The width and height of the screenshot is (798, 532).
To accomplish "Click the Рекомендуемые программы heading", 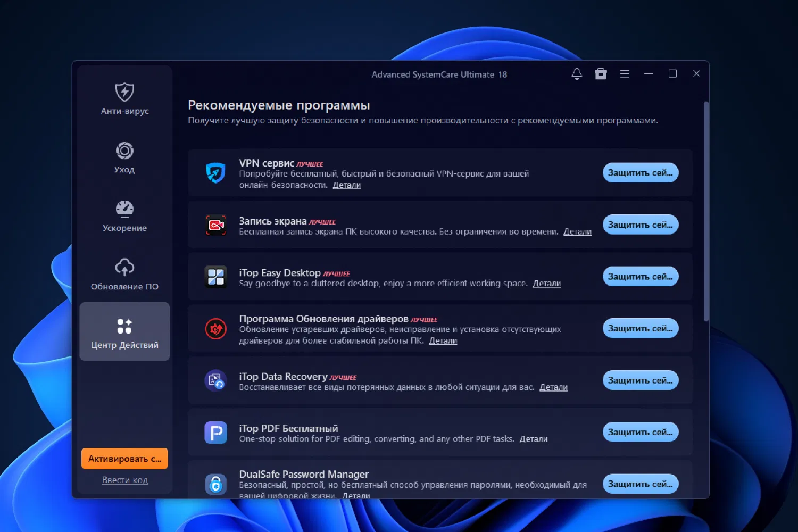I will coord(279,105).
